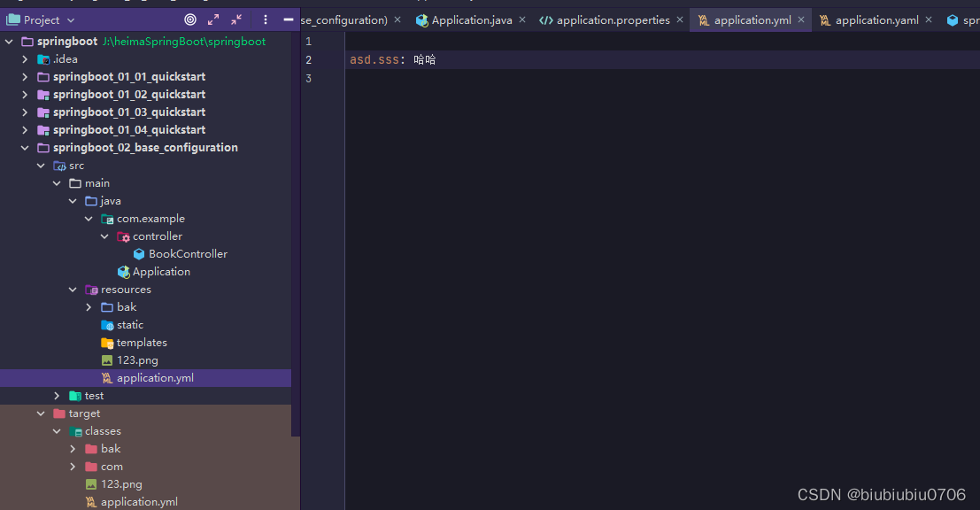
Task: Click the BookController class icon
Action: pos(138,253)
